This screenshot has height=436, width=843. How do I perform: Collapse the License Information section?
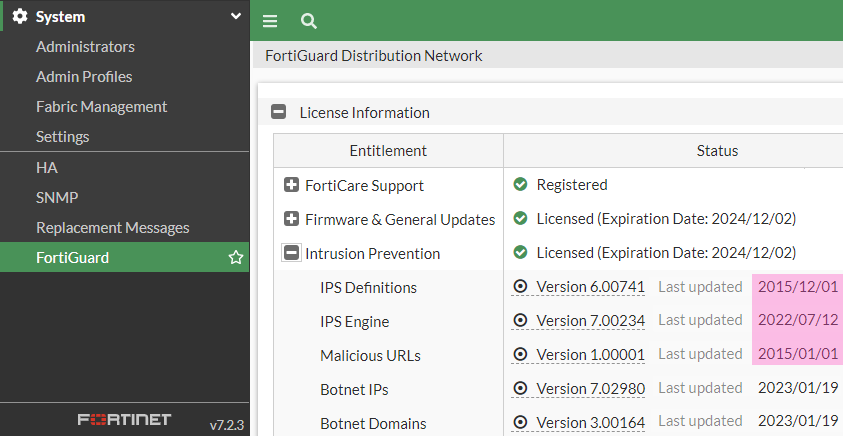280,113
